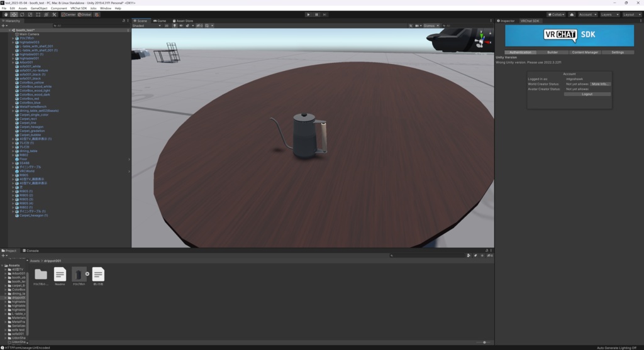Toggle the scene view perspective lock icon

(490, 33)
